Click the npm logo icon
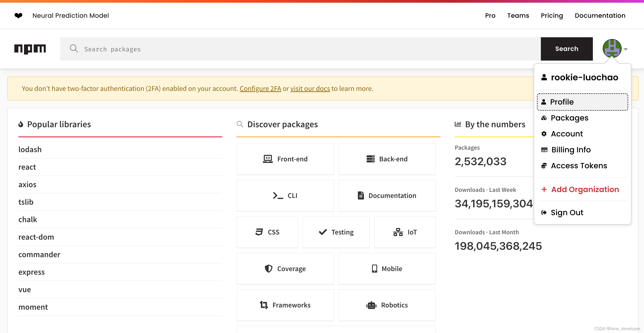 point(30,48)
